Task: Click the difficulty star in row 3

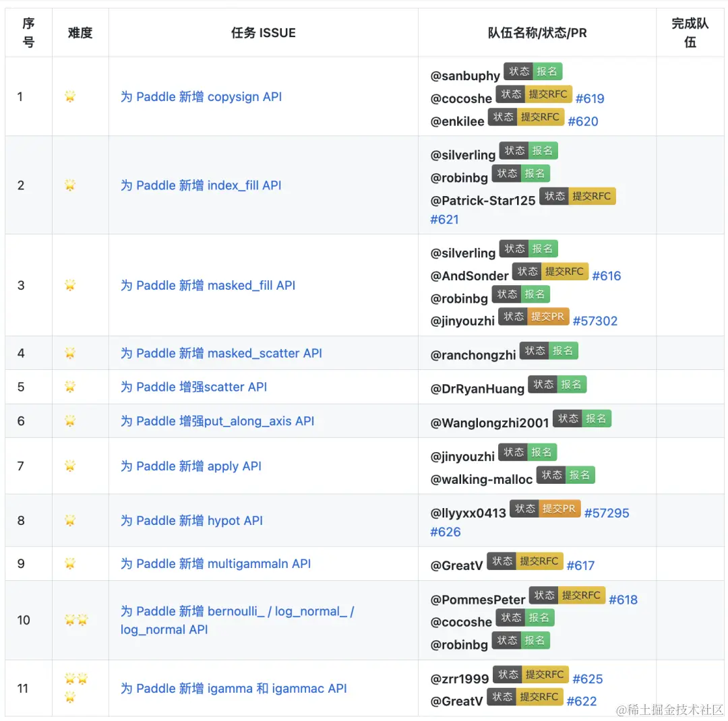Action: point(70,284)
